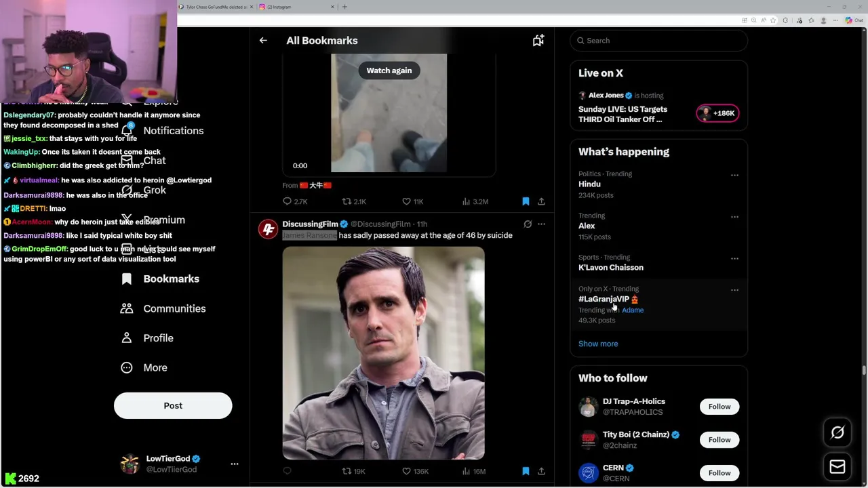Open Notifications in the sidebar
The width and height of the screenshot is (868, 488).
tap(173, 131)
